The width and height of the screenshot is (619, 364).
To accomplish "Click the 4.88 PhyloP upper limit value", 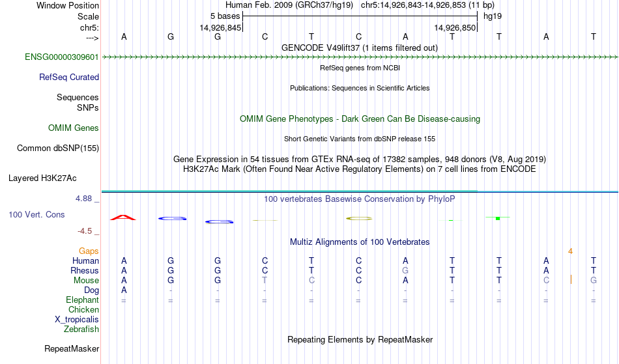I will pyautogui.click(x=83, y=199).
